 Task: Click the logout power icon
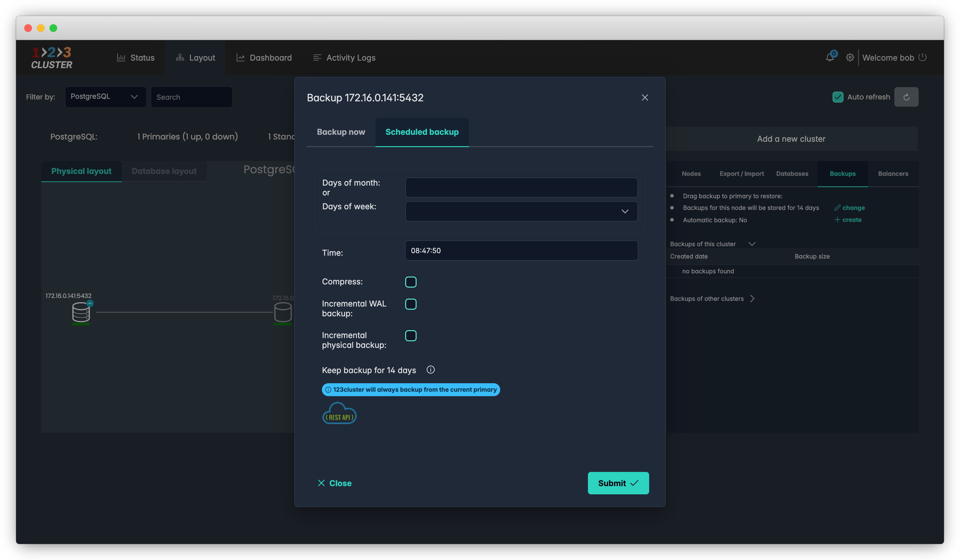click(922, 57)
